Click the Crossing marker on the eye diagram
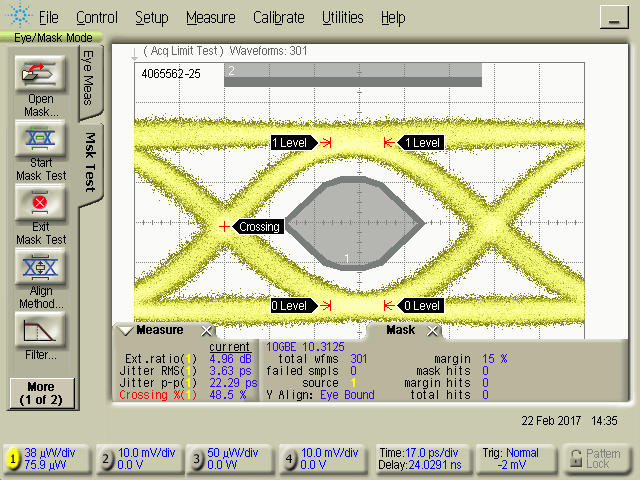 tap(225, 227)
